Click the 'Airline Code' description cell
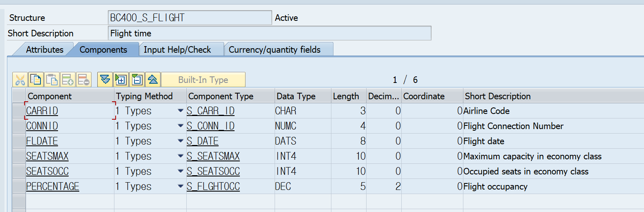Viewport: 644px width, 212px height. 554,111
